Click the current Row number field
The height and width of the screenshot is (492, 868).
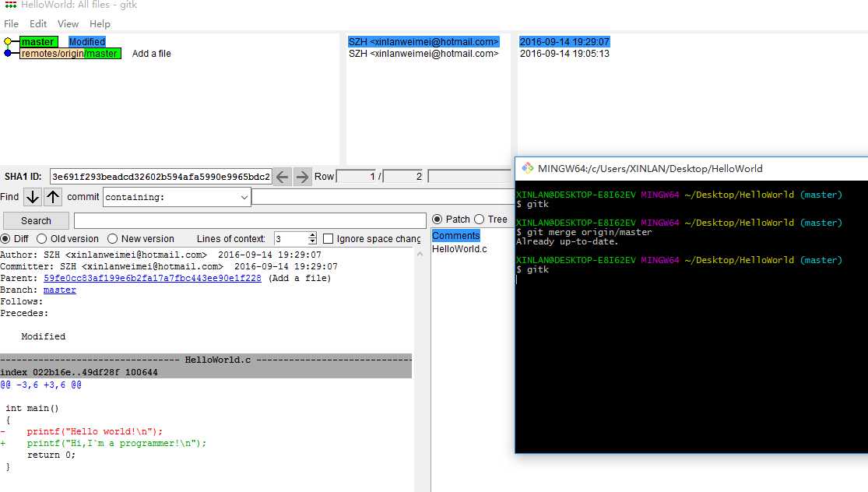(357, 177)
